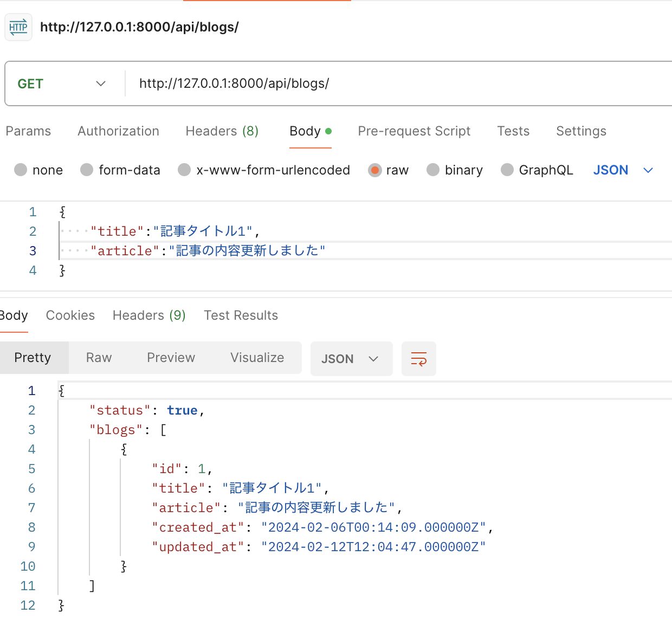The height and width of the screenshot is (633, 672).
Task: Open the Settings tab
Action: [x=581, y=131]
